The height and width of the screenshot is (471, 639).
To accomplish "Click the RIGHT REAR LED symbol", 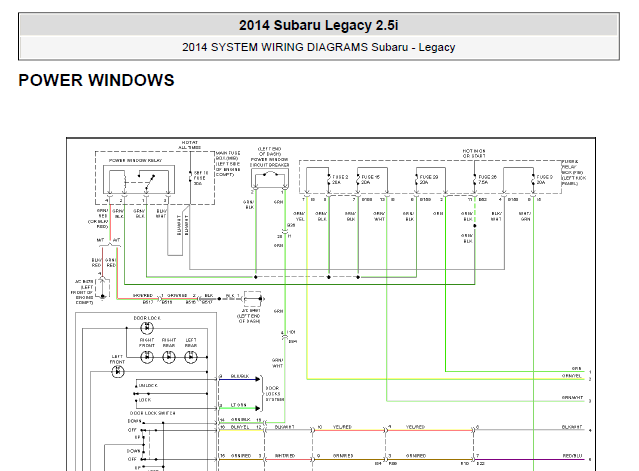I will tap(169, 357).
